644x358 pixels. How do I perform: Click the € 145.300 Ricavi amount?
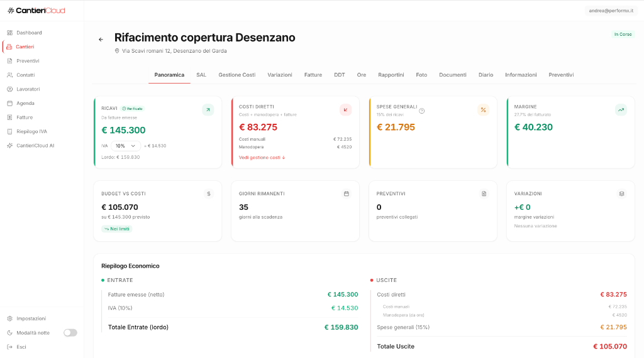pos(123,130)
